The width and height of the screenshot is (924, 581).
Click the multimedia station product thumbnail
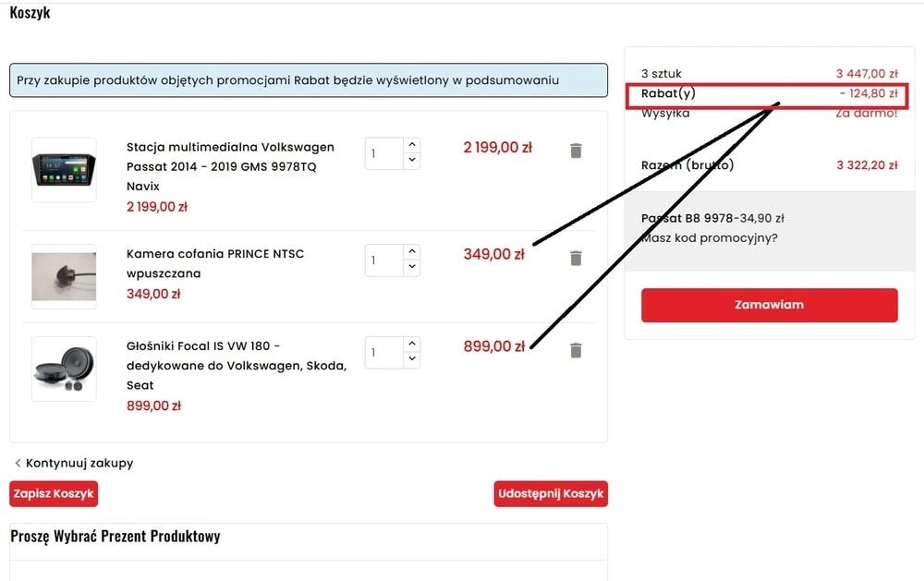coord(64,170)
